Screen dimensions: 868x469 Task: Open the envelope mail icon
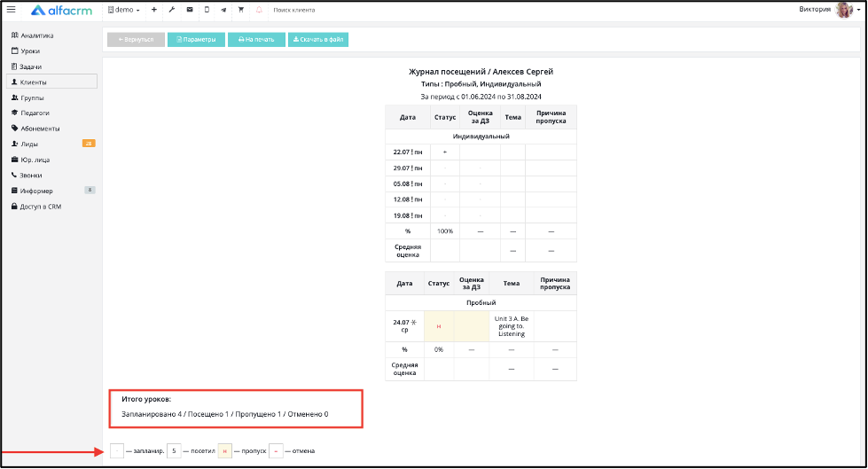click(190, 10)
